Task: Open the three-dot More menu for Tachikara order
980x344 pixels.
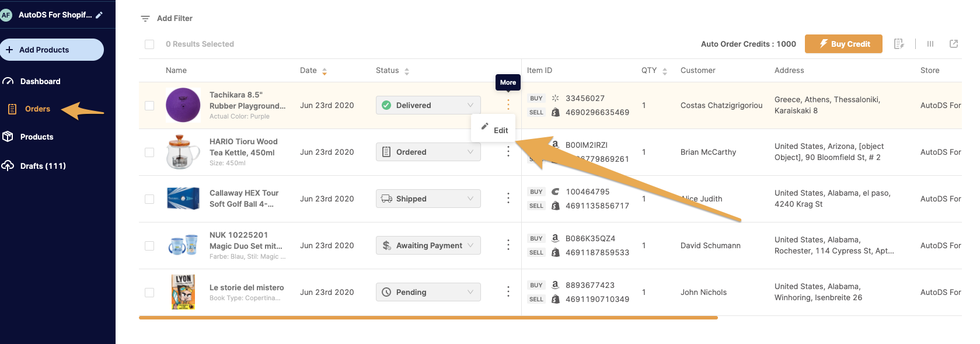Action: coord(508,105)
